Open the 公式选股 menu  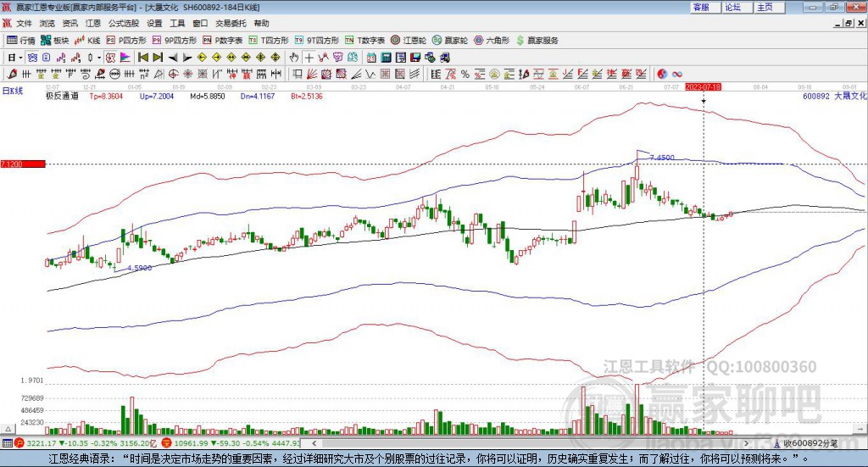pos(123,24)
